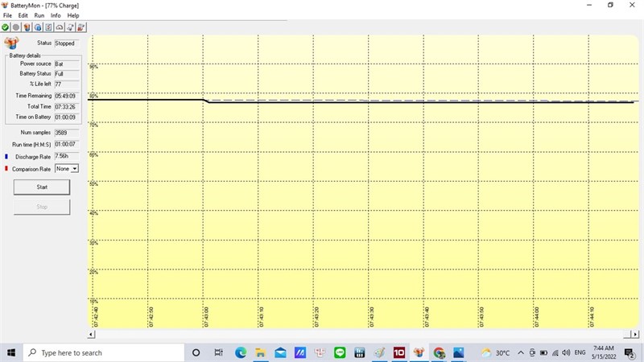644x362 pixels.
Task: Expand the Comparison Rate dropdown
Action: (74, 169)
